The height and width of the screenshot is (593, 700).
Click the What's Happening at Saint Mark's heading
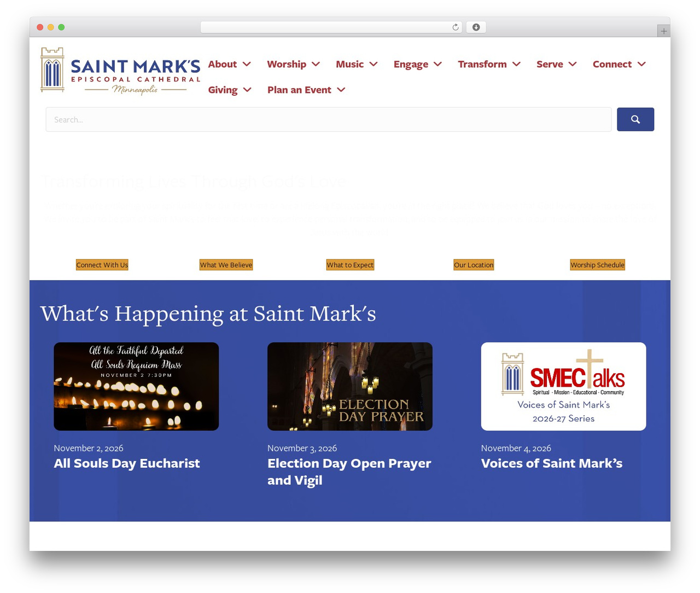[208, 313]
